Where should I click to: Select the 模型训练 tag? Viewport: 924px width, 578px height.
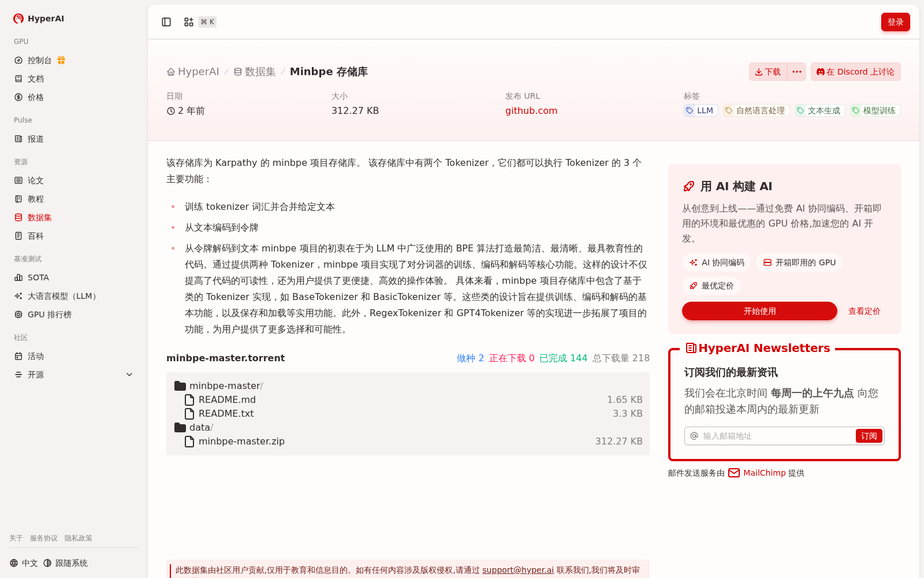(875, 110)
